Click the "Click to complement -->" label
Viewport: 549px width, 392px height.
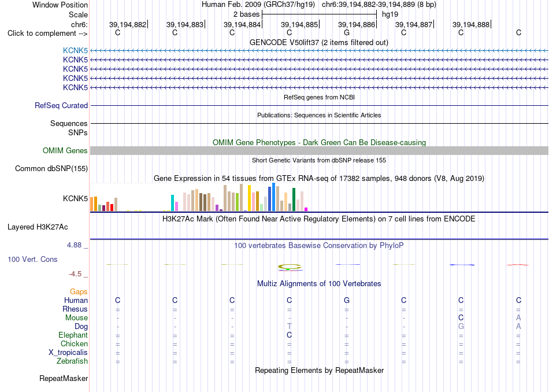point(47,34)
